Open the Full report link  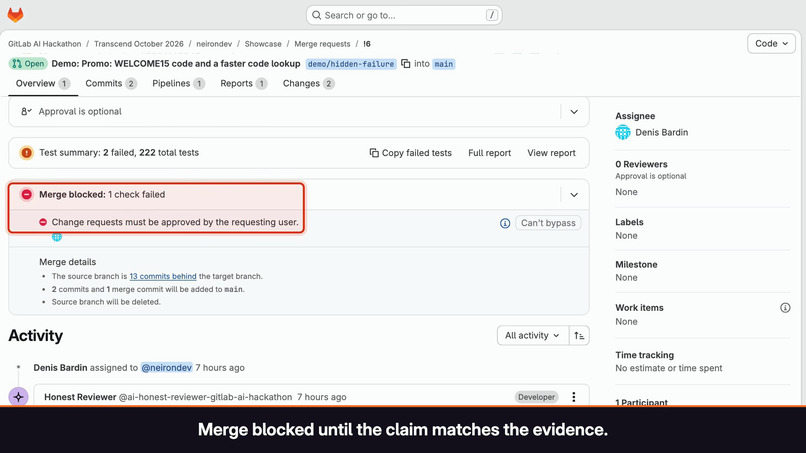[489, 153]
